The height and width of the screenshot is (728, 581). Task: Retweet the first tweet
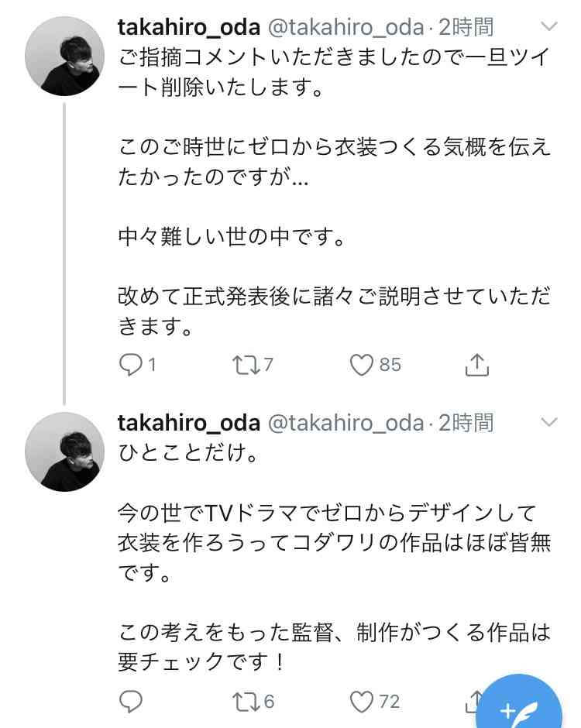click(x=245, y=365)
